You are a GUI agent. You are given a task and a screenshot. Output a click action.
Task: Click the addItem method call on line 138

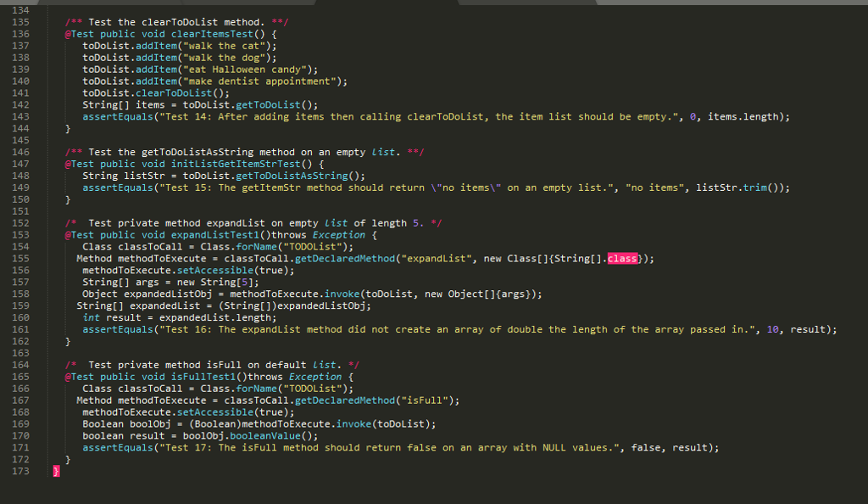(x=155, y=57)
